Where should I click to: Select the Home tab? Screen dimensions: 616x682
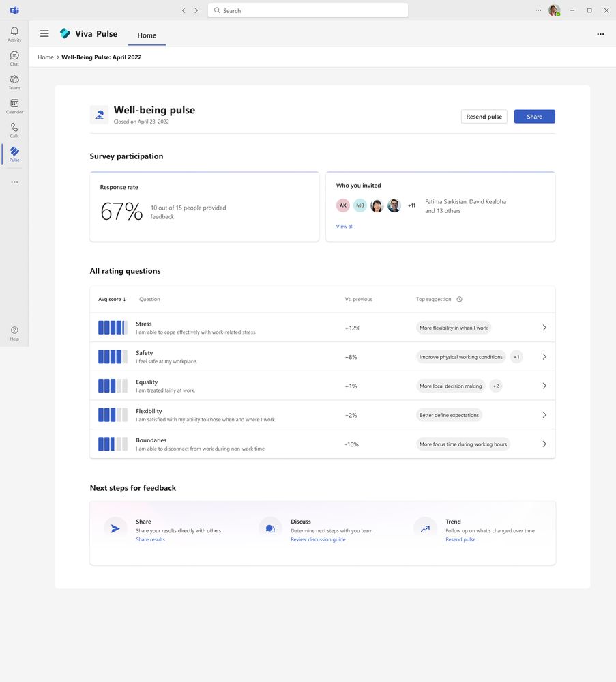[x=147, y=35]
